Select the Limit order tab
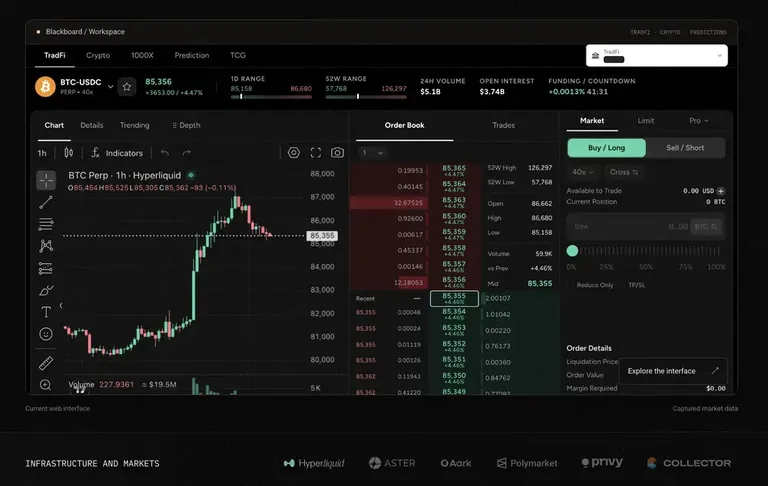Screen dimensions: 768x486 click(x=646, y=121)
